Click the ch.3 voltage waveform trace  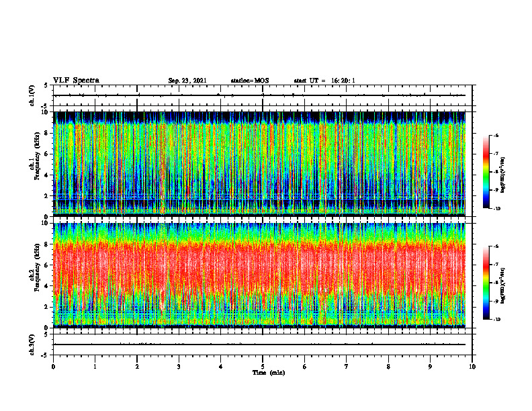pyautogui.click(x=259, y=345)
